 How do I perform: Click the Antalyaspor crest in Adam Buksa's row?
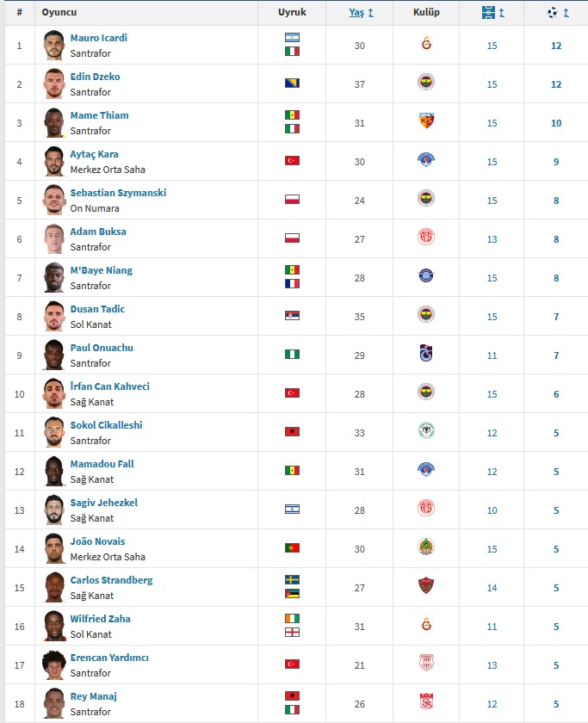[x=426, y=237]
